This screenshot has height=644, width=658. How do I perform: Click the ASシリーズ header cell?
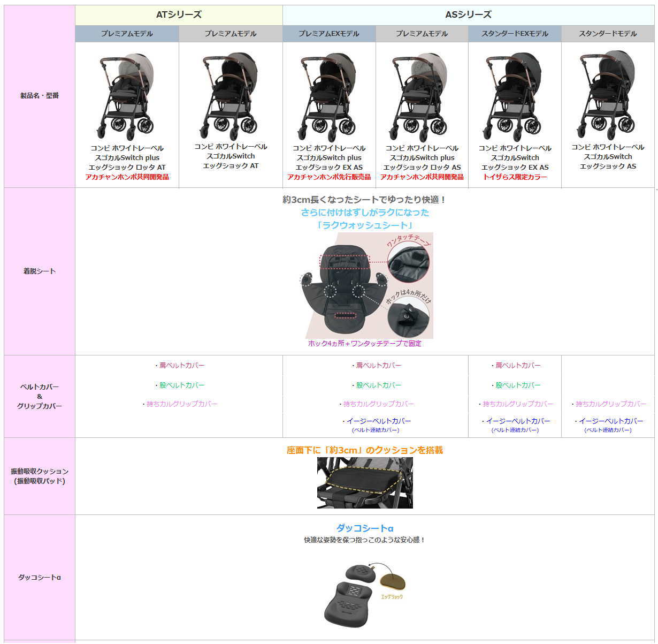tap(468, 15)
